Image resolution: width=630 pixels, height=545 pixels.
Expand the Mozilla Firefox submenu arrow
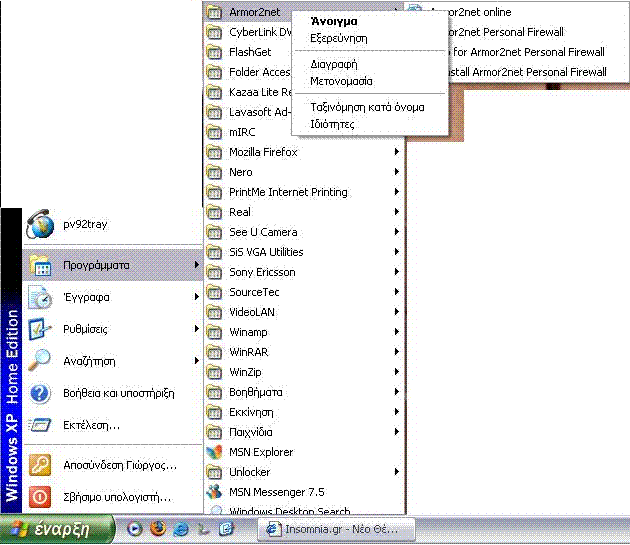(x=397, y=152)
